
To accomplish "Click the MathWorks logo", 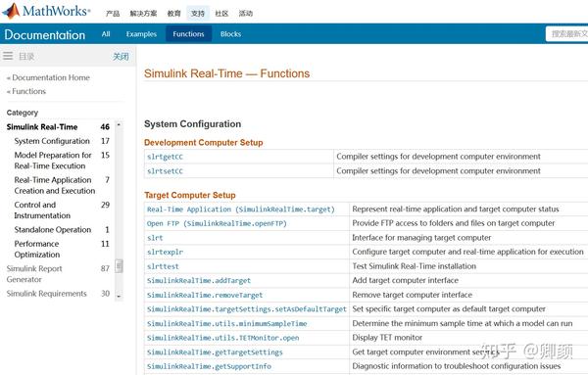I will pos(46,11).
